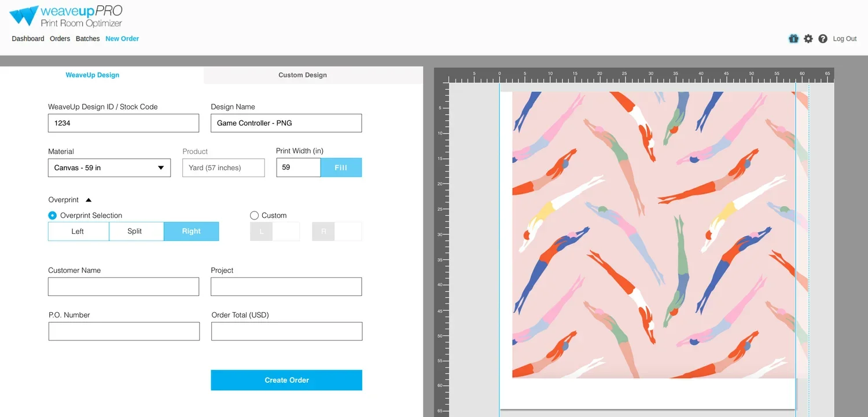Viewport: 868px width, 417px height.
Task: Select New Order nav item
Action: point(122,39)
